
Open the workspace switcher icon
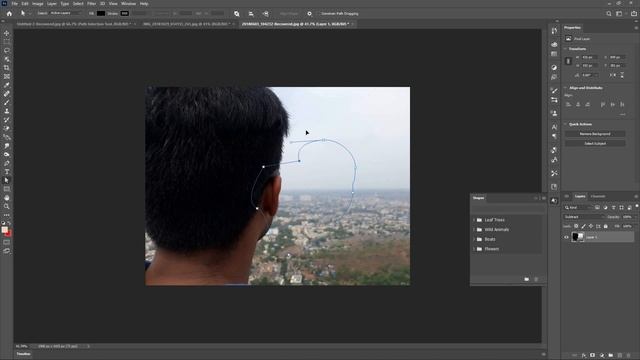pos(620,13)
